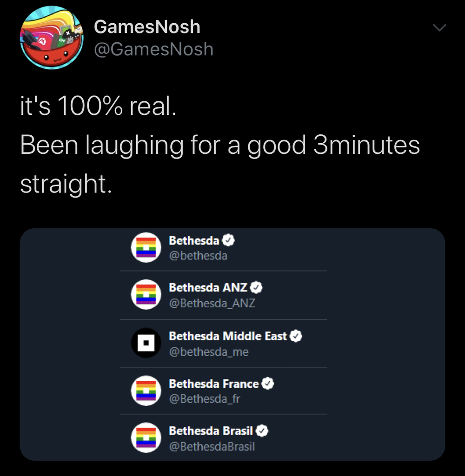This screenshot has height=476, width=465.
Task: Visit the @GamesNosh handle link
Action: tap(153, 49)
